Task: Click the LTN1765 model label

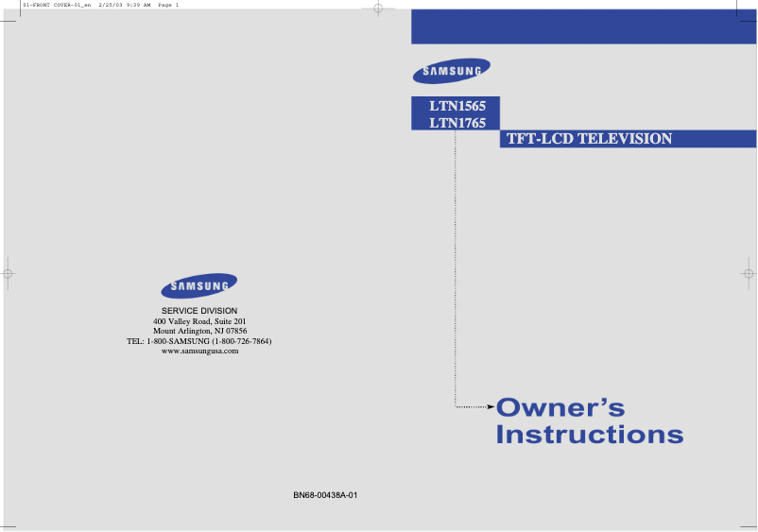Action: 457,123
